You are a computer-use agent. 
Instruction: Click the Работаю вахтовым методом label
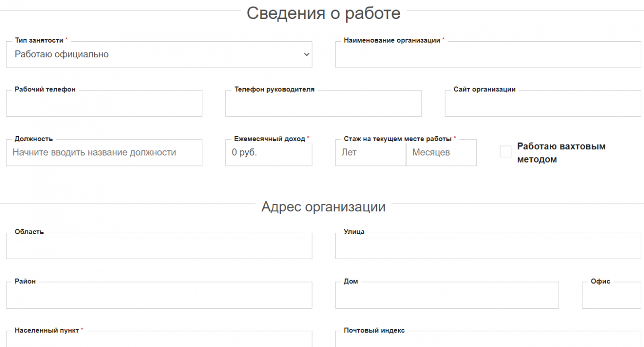[x=561, y=153]
